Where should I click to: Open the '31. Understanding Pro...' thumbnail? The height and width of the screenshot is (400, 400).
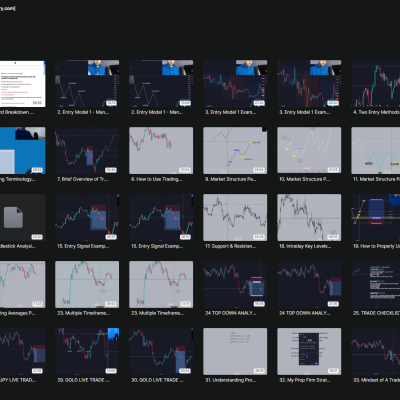pos(235,351)
